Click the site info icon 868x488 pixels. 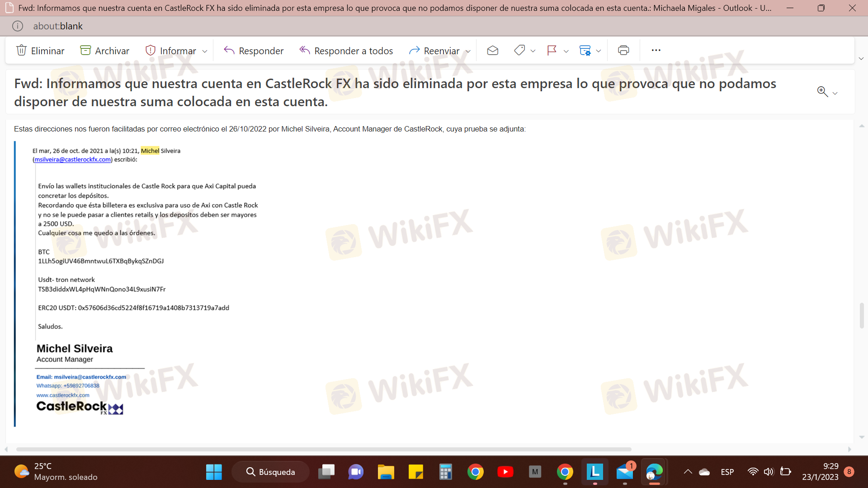pyautogui.click(x=18, y=26)
